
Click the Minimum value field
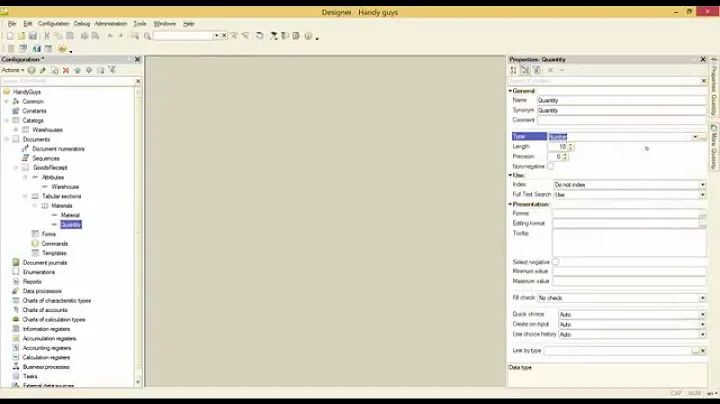(629, 271)
